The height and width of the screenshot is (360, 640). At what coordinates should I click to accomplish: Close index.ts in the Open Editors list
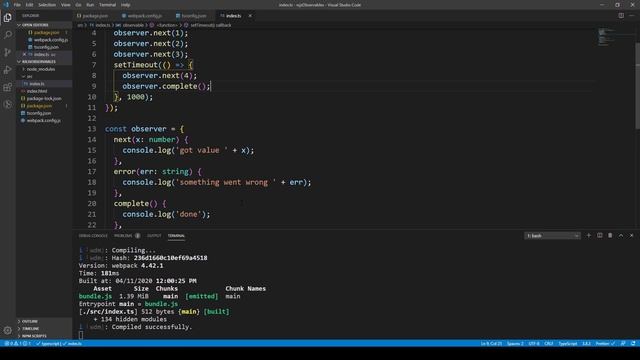pyautogui.click(x=24, y=54)
